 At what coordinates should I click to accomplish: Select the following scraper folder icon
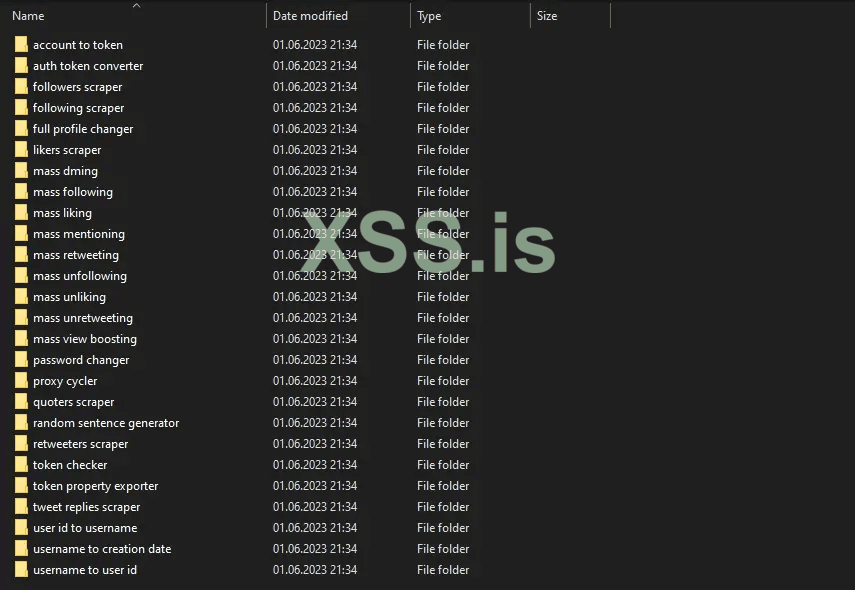tap(21, 107)
